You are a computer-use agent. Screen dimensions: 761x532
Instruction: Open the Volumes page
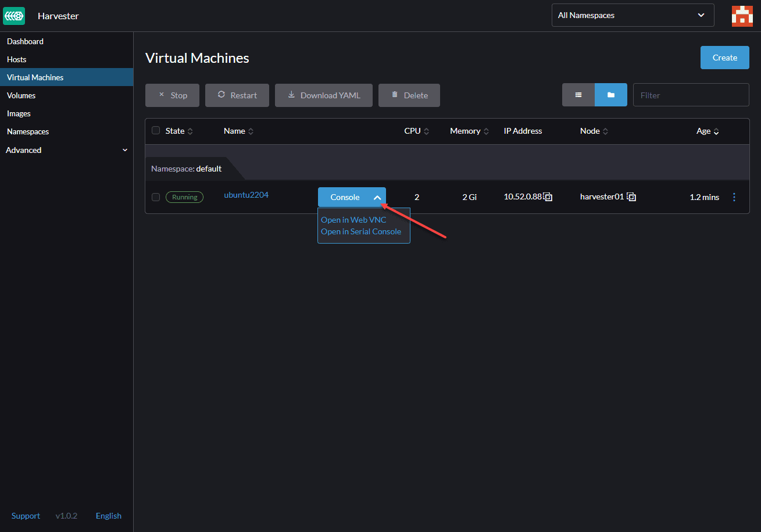pos(66,95)
